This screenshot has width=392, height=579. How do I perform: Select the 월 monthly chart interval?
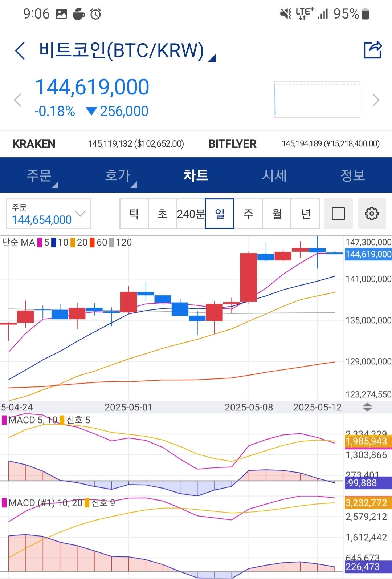point(277,214)
